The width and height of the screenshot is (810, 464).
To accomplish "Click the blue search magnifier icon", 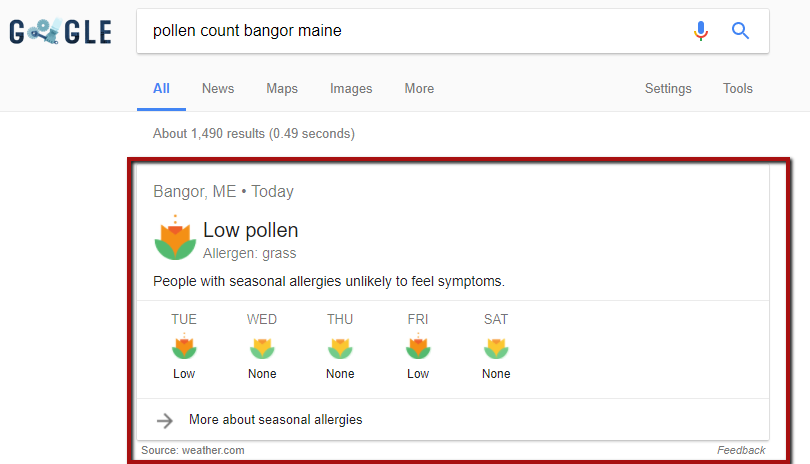I will (741, 31).
